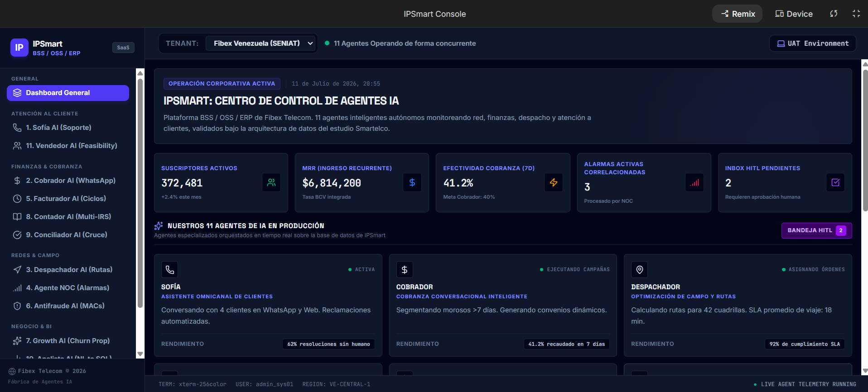Screen dimensions: 868x392
Task: Click the Facturador AI clock icon
Action: 17,199
